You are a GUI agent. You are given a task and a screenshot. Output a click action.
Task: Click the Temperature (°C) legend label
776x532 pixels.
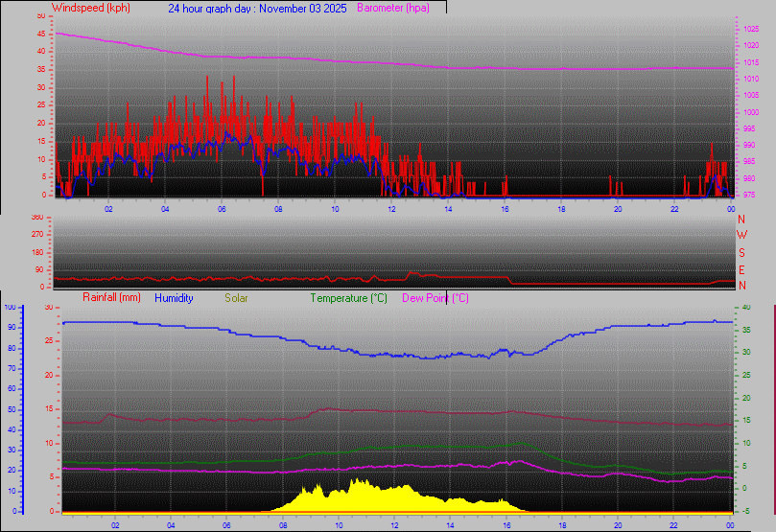(348, 298)
